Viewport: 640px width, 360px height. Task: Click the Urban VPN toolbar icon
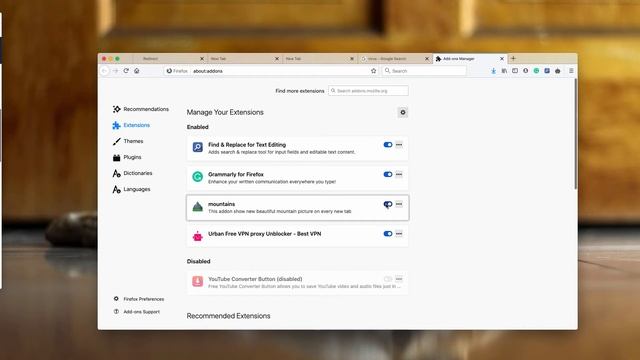558,71
